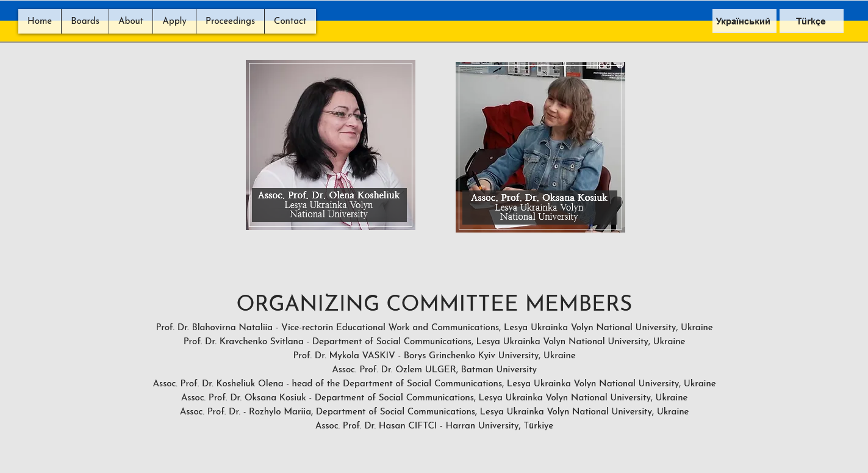Click the Organizing Committee Members heading

pyautogui.click(x=434, y=304)
